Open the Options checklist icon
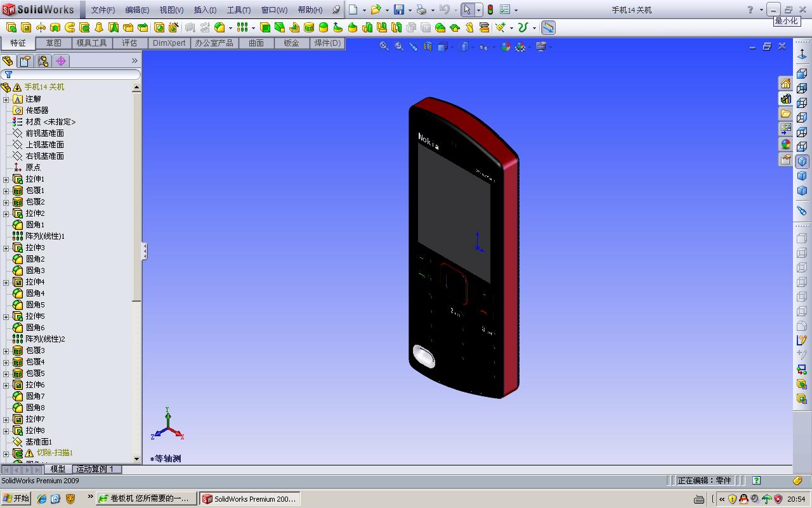 505,10
